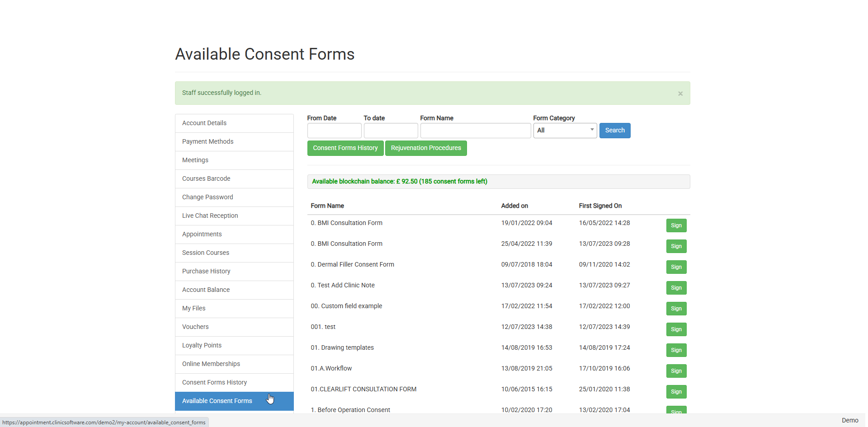Image resolution: width=868 pixels, height=427 pixels.
Task: Click the Rejuvenation Procedures button
Action: (425, 148)
